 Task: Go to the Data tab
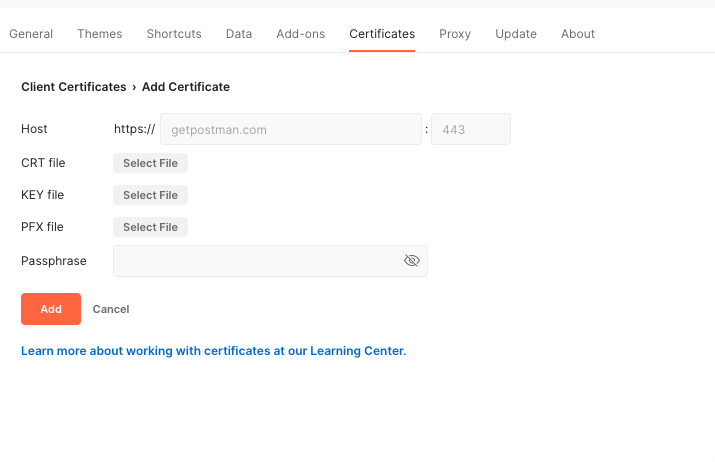coord(239,34)
